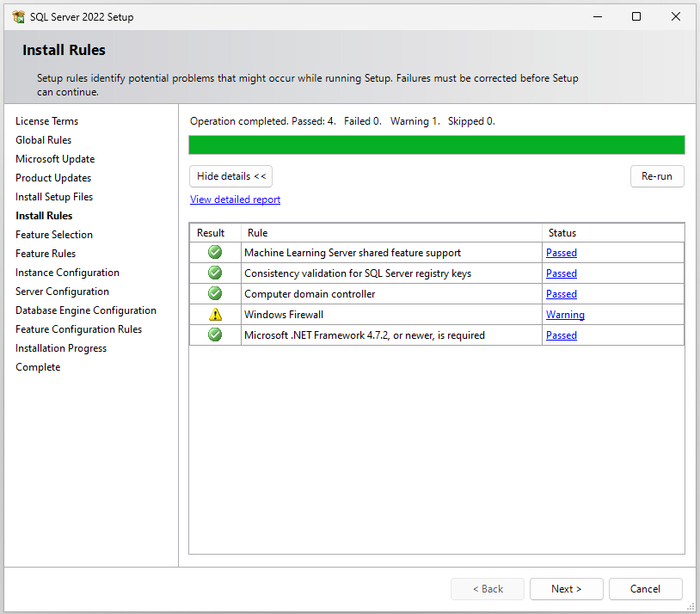Image resolution: width=700 pixels, height=614 pixels.
Task: Maximize the Setup window
Action: (x=636, y=16)
